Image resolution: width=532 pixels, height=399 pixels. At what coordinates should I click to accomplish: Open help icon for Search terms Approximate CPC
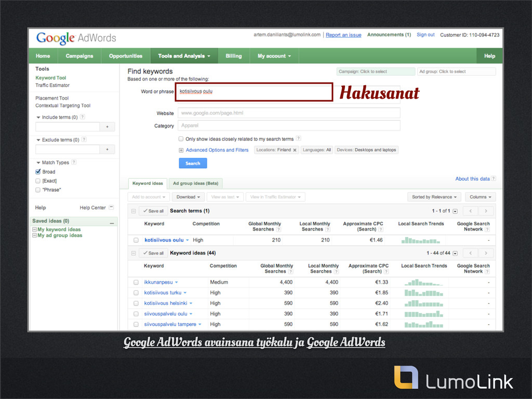[381, 229]
